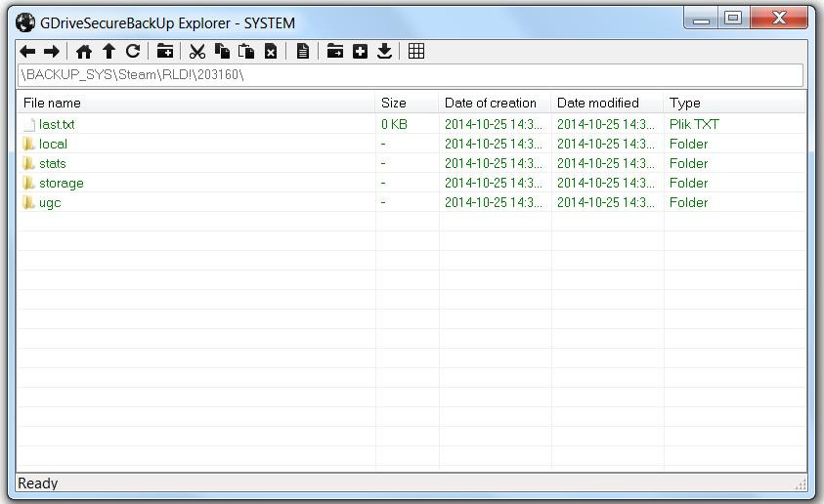Click modified date of last.txt
This screenshot has width=824, height=504.
pyautogui.click(x=605, y=124)
